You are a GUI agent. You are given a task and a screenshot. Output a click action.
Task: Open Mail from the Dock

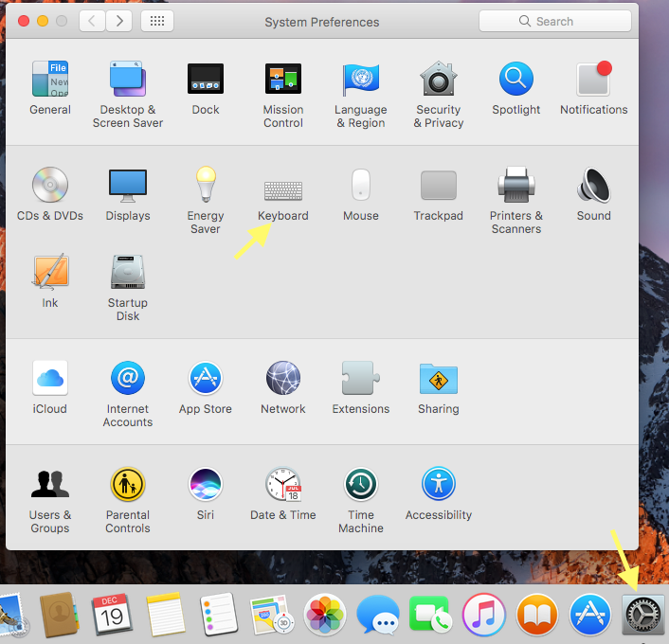point(12,615)
